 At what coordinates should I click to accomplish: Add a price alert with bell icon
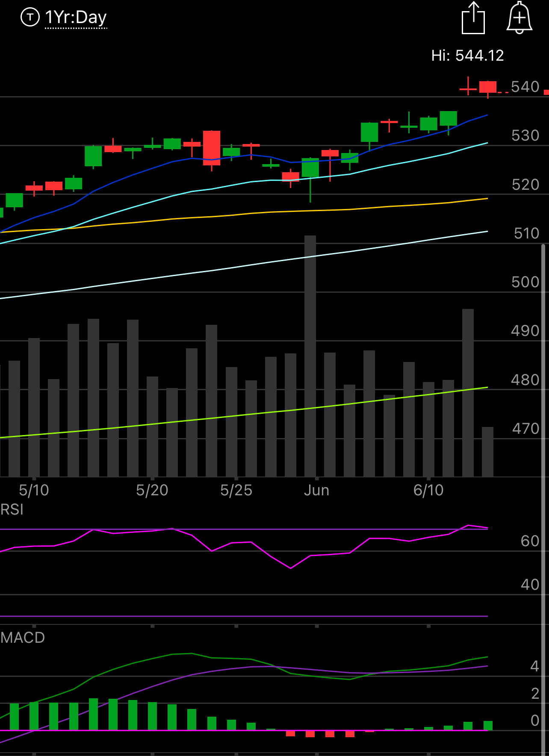519,18
